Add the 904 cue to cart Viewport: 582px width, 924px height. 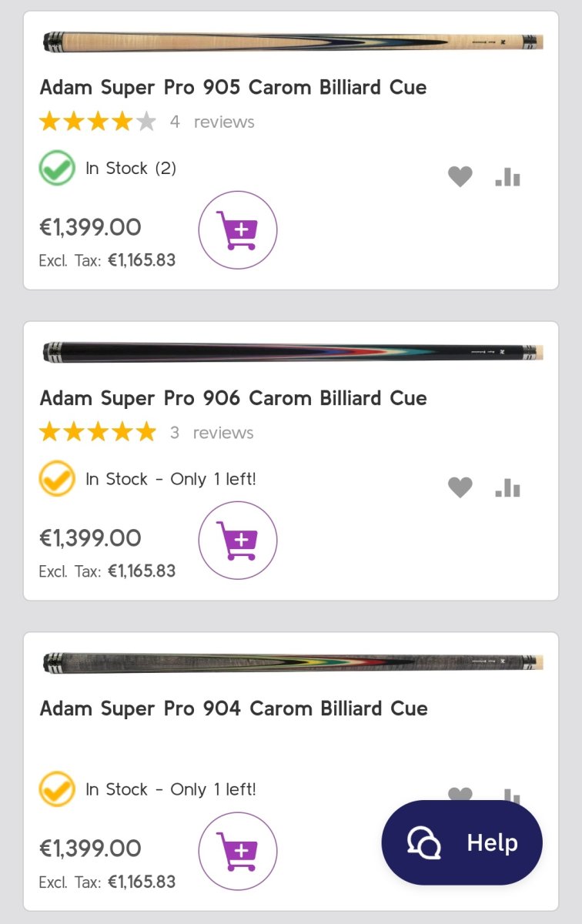tap(238, 851)
